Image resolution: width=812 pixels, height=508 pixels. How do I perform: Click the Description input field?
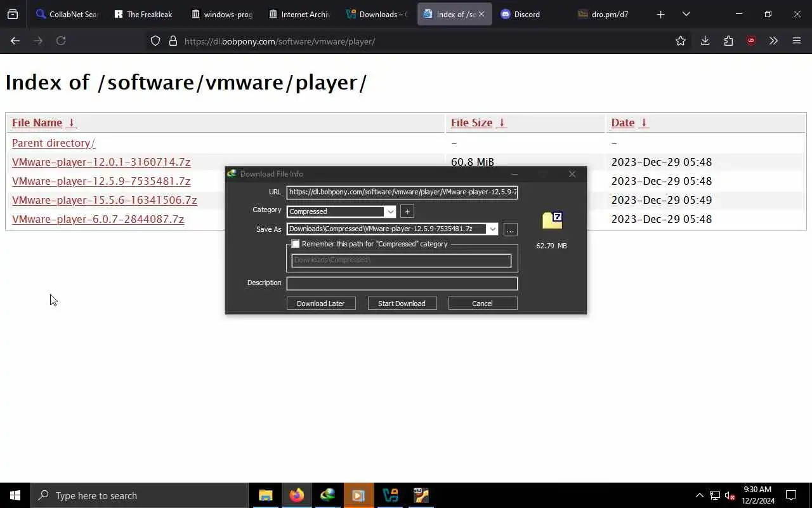(x=402, y=283)
